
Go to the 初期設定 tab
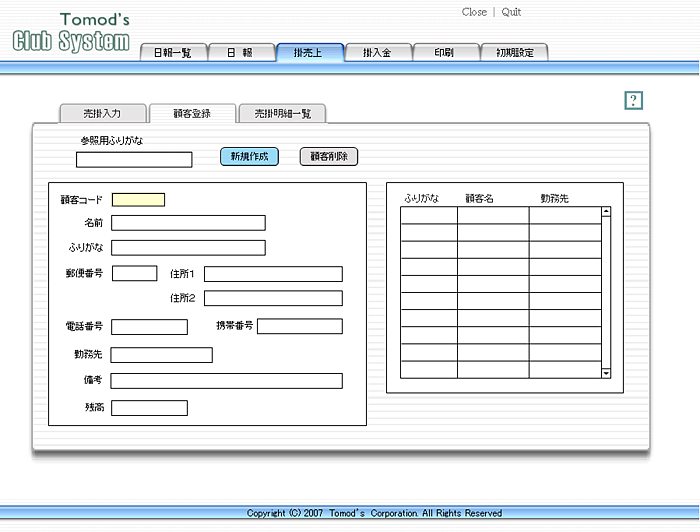tap(514, 53)
